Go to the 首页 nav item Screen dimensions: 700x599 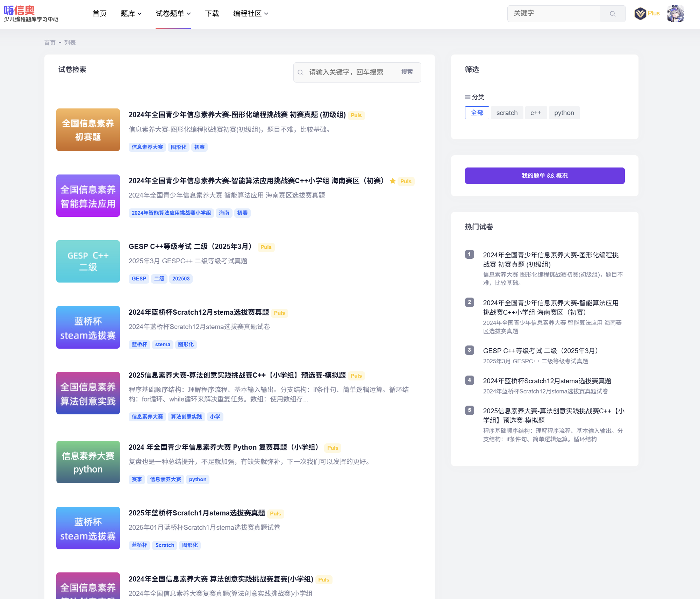[99, 14]
